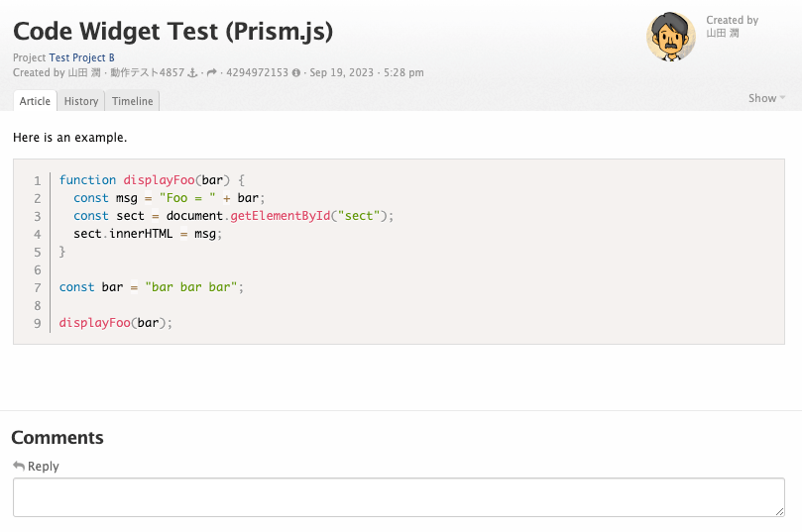
Task: Switch to the Article tab
Action: [x=35, y=101]
